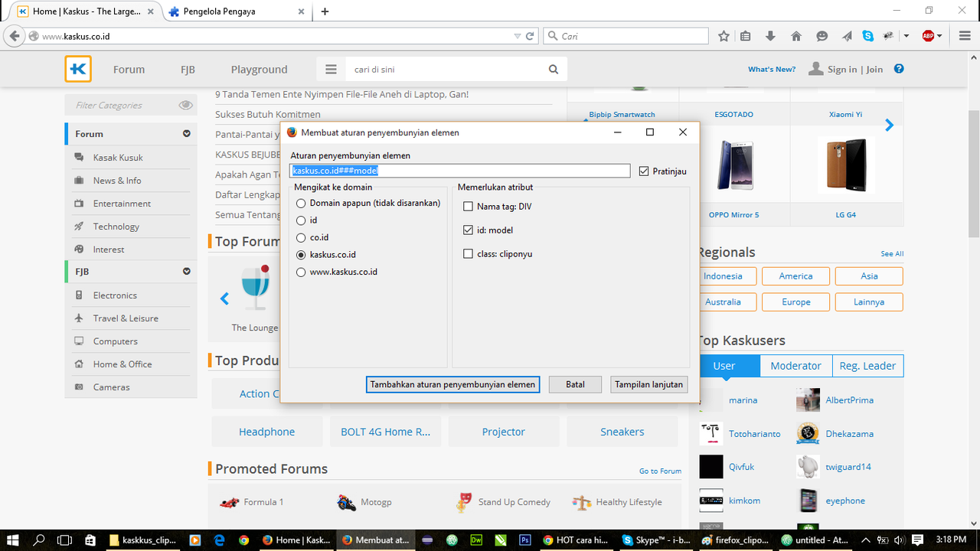Image resolution: width=980 pixels, height=551 pixels.
Task: Click the Indonesia regional button
Action: point(723,276)
